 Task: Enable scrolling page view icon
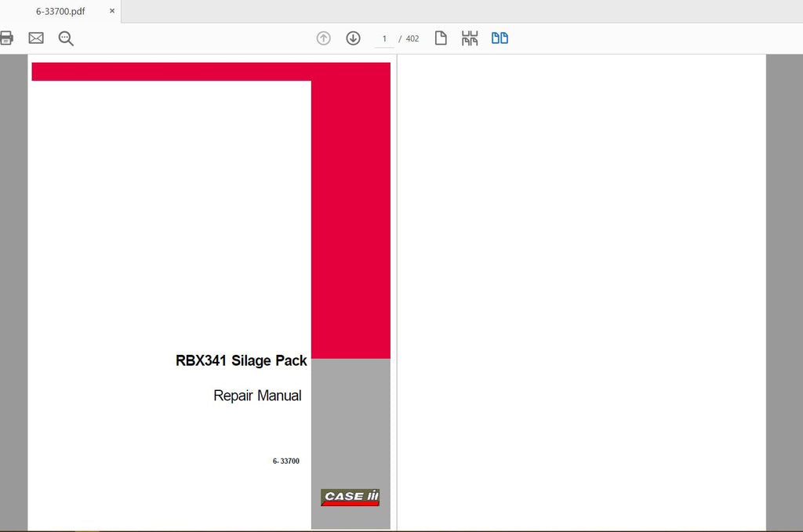point(470,38)
